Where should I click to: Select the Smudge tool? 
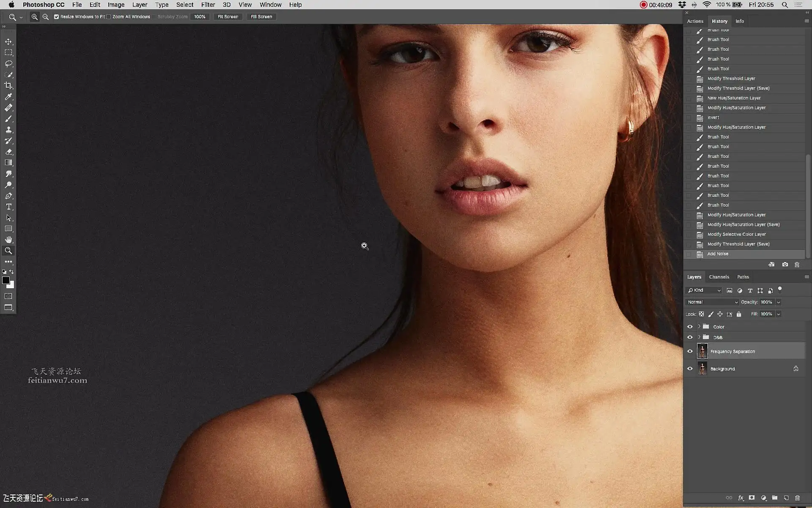[x=8, y=174]
